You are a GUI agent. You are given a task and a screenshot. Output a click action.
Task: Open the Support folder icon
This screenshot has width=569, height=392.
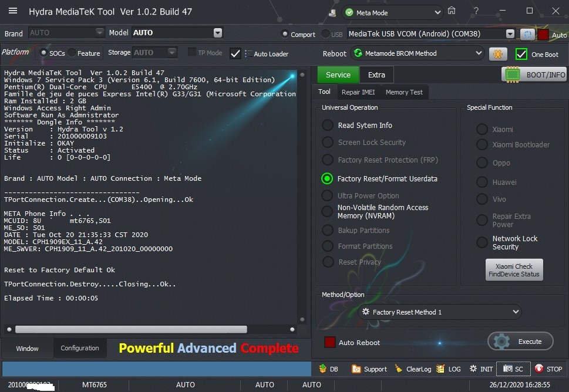tap(356, 369)
